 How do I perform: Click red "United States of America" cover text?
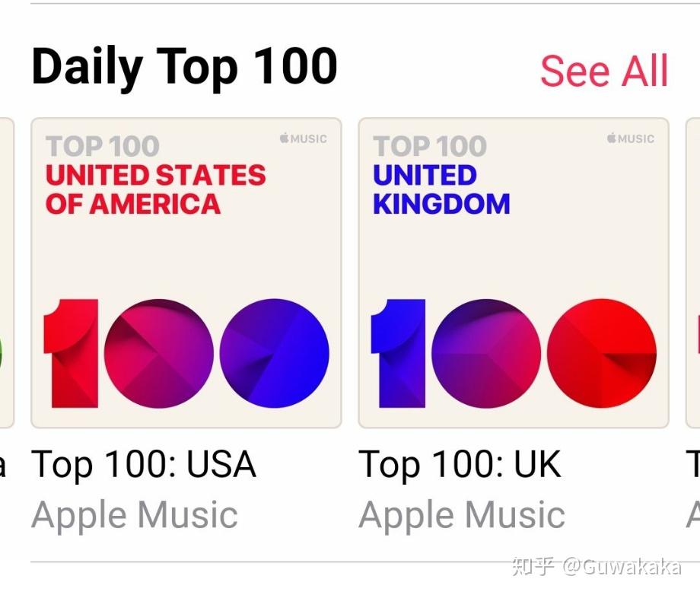[x=155, y=189]
